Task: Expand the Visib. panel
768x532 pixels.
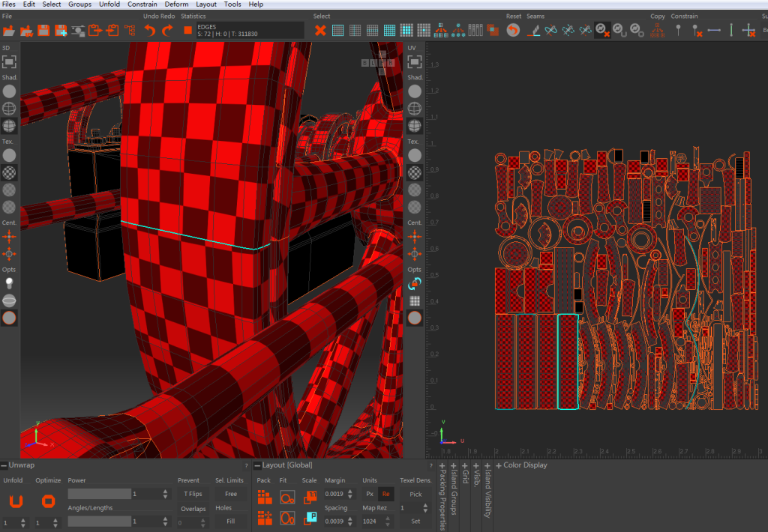Action: 476,466
